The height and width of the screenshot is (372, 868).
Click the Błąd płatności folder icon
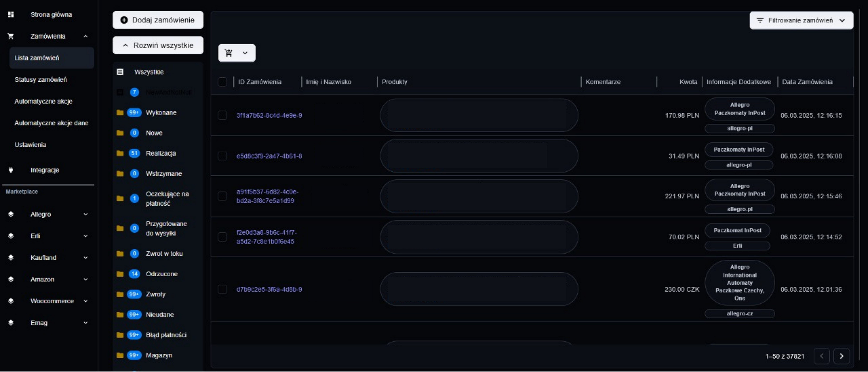pyautogui.click(x=120, y=335)
